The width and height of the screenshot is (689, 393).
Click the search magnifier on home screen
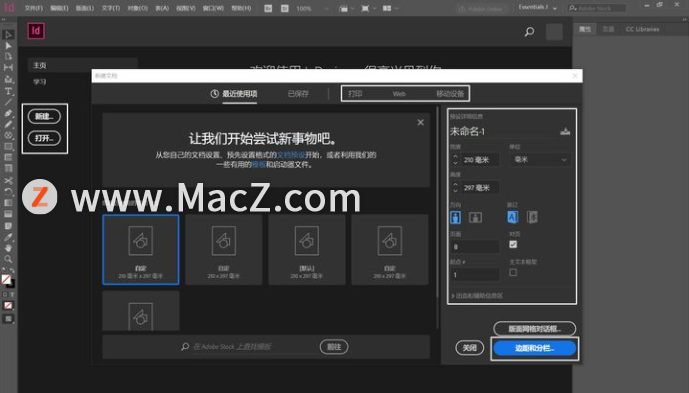pos(529,32)
